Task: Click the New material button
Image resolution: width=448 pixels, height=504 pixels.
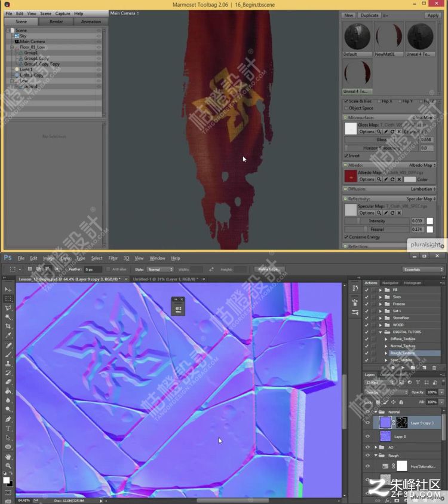Action: 348,15
